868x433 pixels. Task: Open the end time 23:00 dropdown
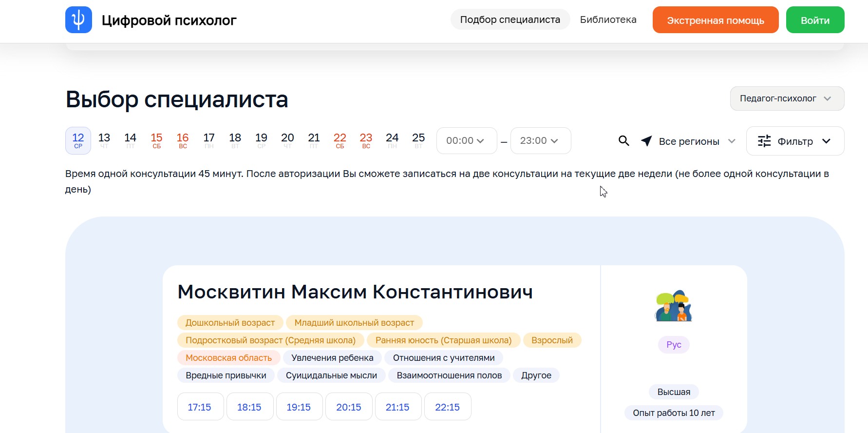540,141
